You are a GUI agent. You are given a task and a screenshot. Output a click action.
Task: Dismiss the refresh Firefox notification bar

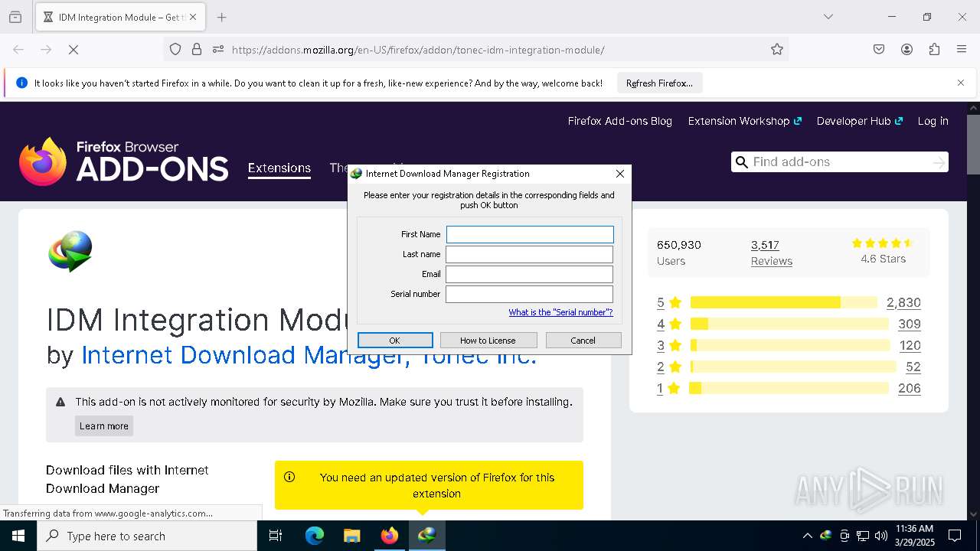pyautogui.click(x=961, y=83)
